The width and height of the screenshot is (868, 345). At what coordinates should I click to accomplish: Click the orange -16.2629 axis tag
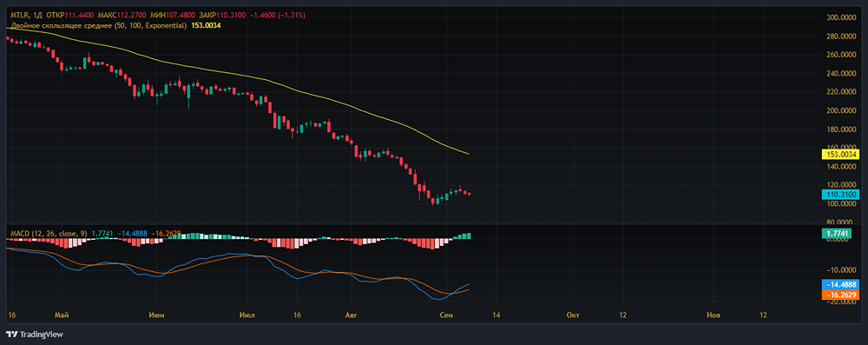click(839, 295)
